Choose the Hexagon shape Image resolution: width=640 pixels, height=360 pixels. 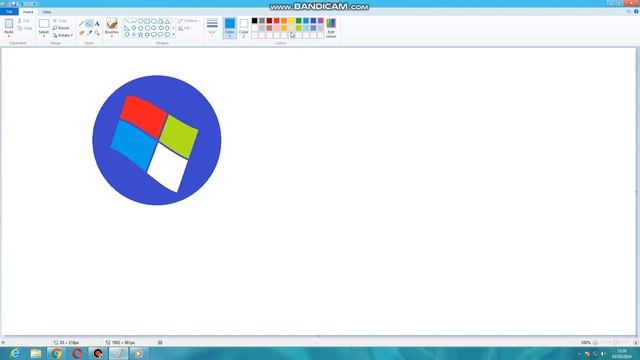(147, 28)
